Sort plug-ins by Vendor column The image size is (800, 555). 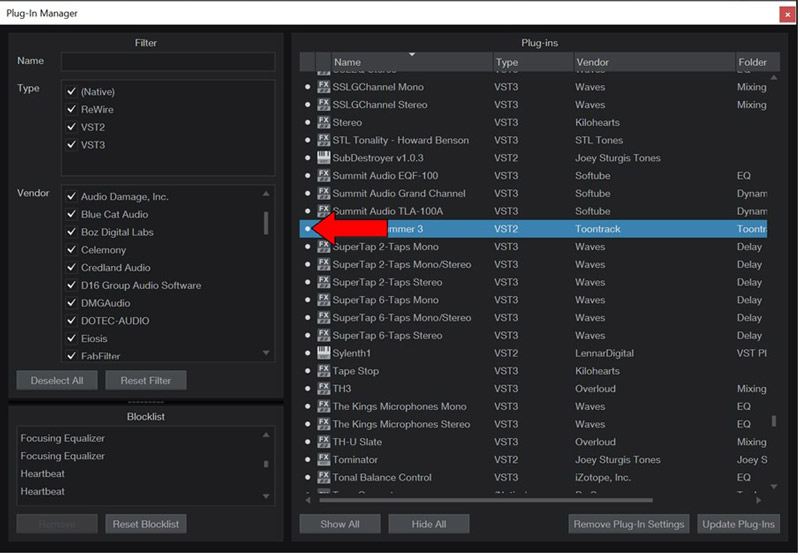[655, 62]
